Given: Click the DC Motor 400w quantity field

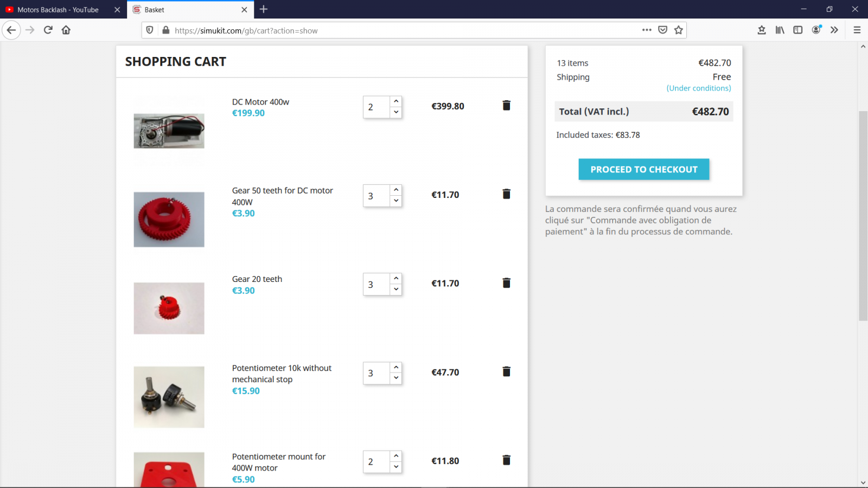Looking at the screenshot, I should 376,107.
